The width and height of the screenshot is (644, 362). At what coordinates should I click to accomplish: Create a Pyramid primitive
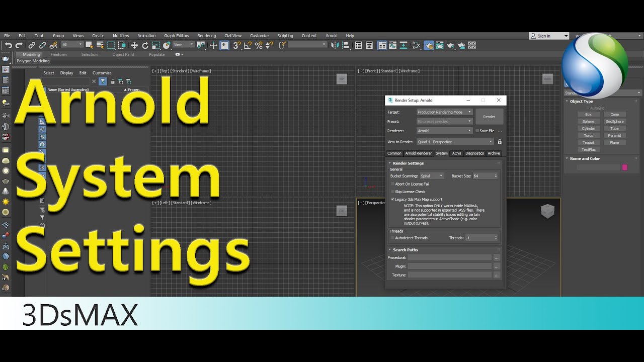[614, 135]
